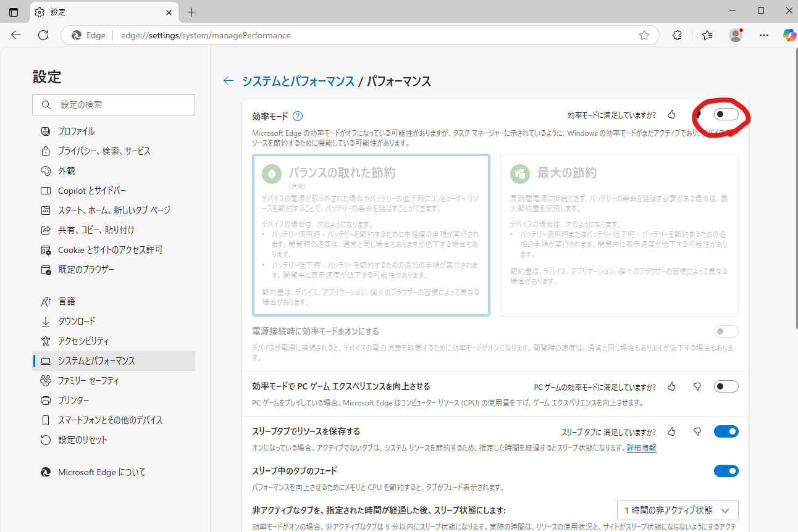The width and height of the screenshot is (798, 532).
Task: Thumbs down for スリープ タブに満足していますか
Action: click(x=697, y=431)
